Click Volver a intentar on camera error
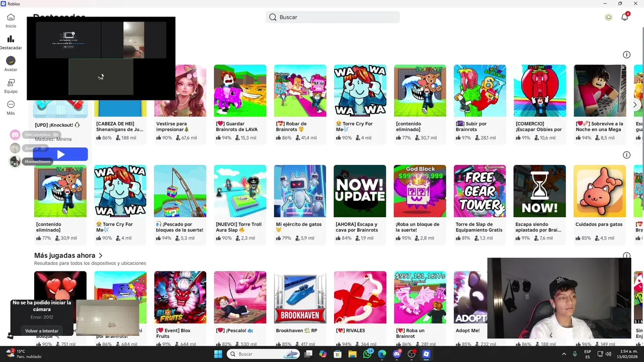Viewport: 644px width, 362px height. tap(42, 331)
